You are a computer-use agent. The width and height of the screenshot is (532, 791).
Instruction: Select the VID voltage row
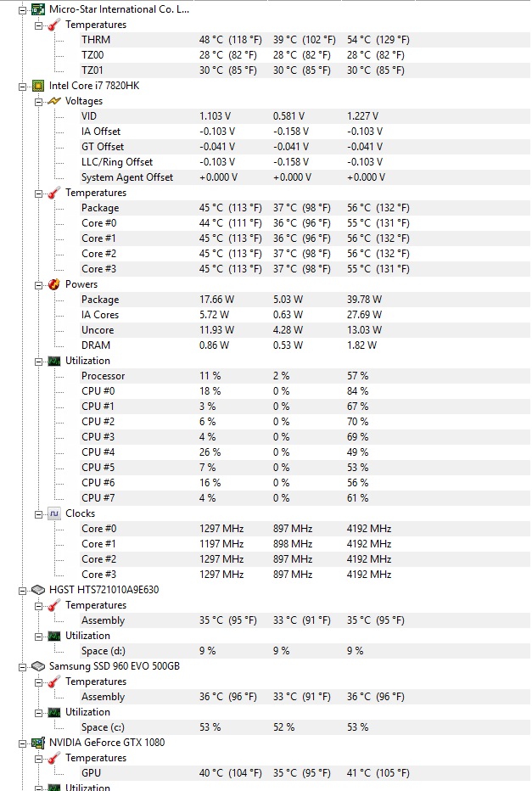293,116
